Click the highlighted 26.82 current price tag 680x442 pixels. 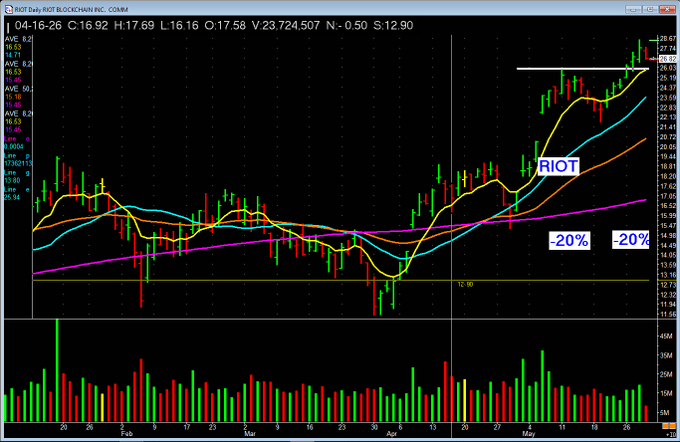(x=667, y=59)
